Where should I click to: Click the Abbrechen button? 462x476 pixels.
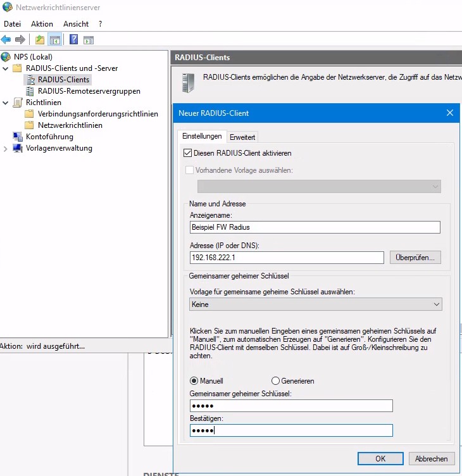tap(432, 458)
